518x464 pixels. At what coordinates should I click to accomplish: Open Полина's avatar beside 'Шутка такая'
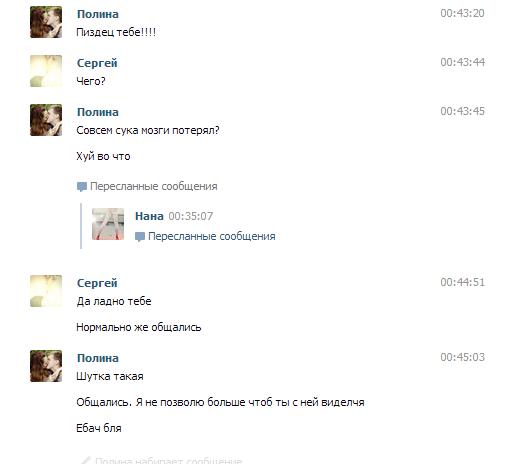pos(46,366)
